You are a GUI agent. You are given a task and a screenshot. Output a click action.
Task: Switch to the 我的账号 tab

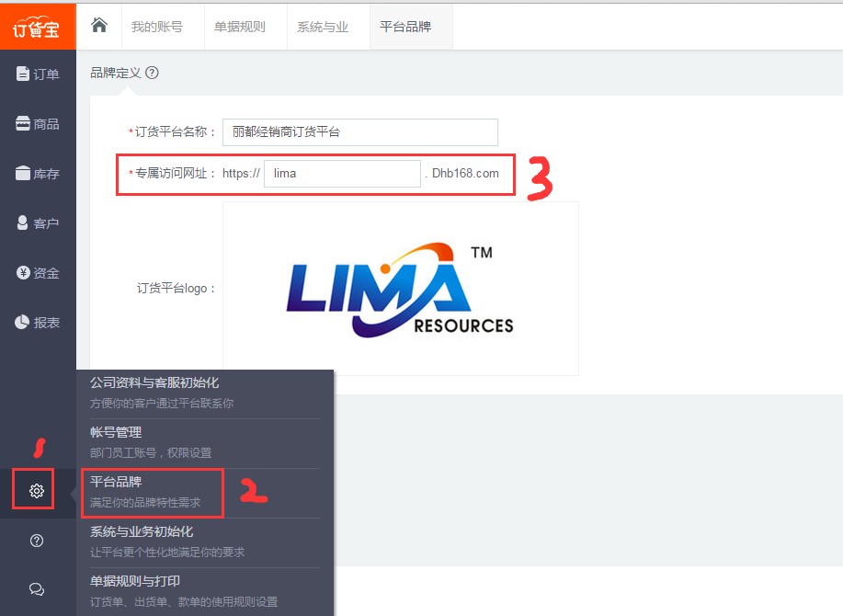pyautogui.click(x=156, y=27)
